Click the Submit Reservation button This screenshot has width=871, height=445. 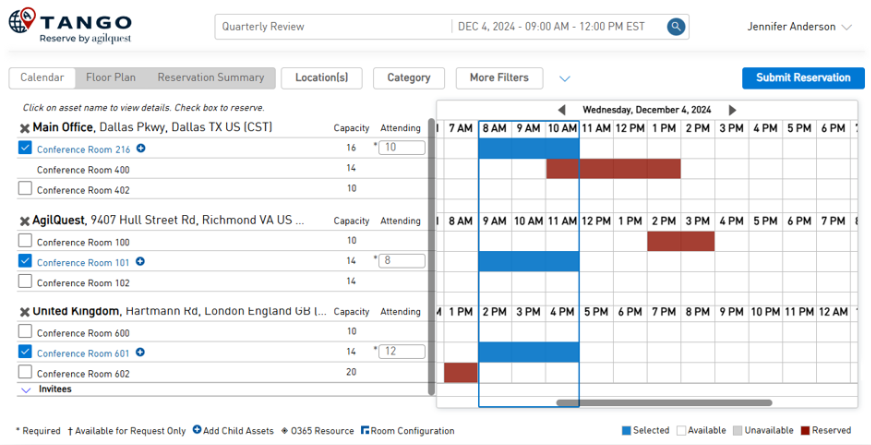point(803,77)
